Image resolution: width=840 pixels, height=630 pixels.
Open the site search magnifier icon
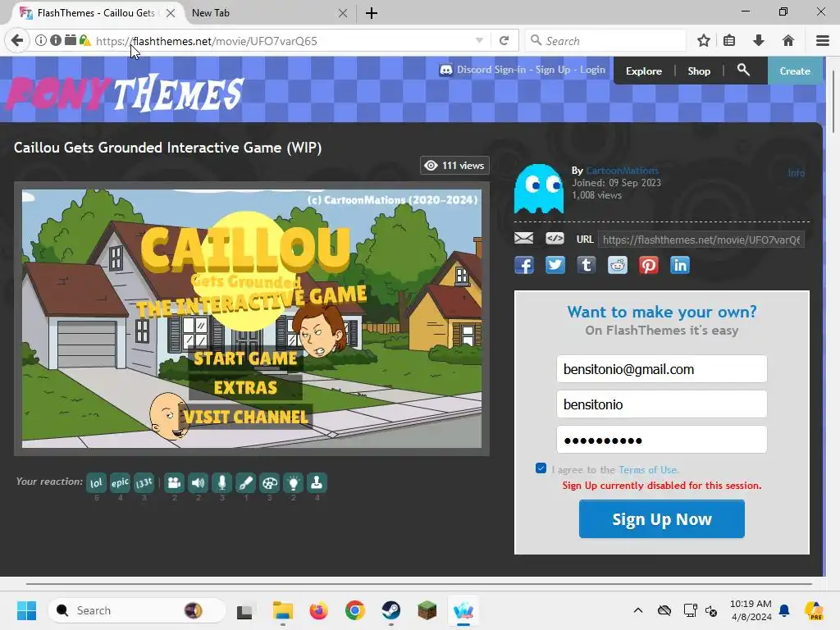pyautogui.click(x=743, y=70)
